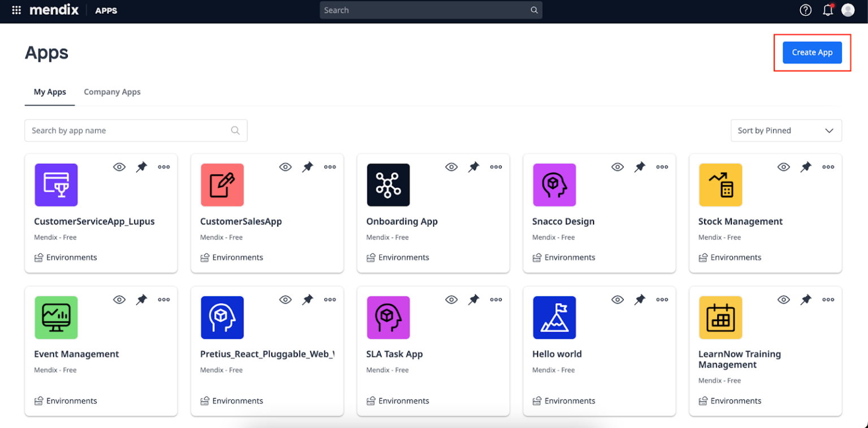Click the CustomerSalesApp app icon
This screenshot has height=428, width=868.
pyautogui.click(x=222, y=184)
